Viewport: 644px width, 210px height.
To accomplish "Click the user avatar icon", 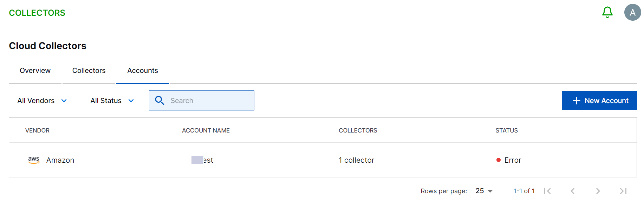I will point(632,13).
